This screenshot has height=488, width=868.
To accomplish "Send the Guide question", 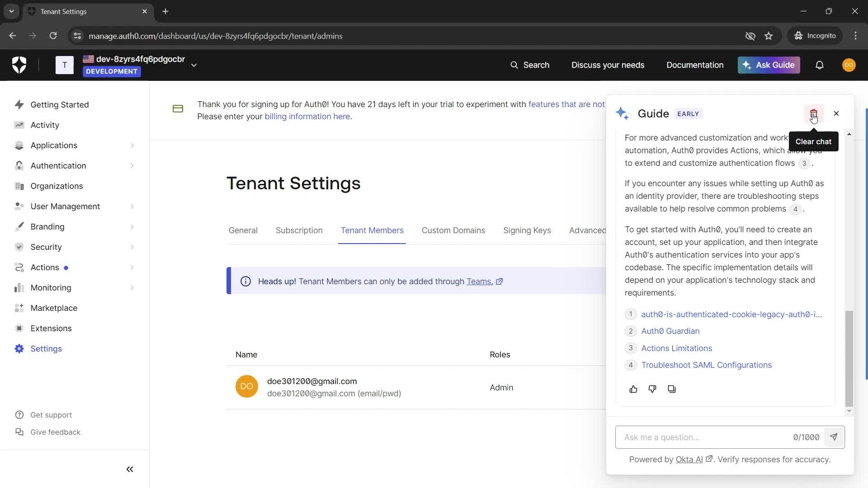I will pos(834,437).
